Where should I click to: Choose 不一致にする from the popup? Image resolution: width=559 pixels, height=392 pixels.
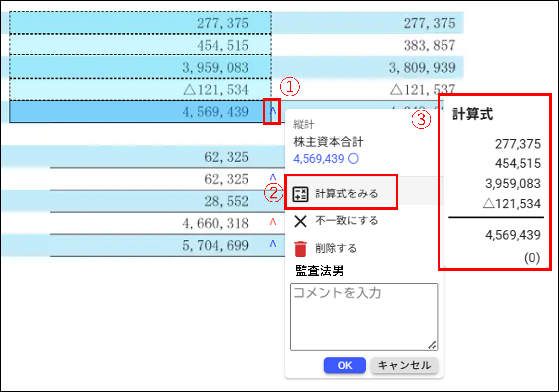coord(346,221)
